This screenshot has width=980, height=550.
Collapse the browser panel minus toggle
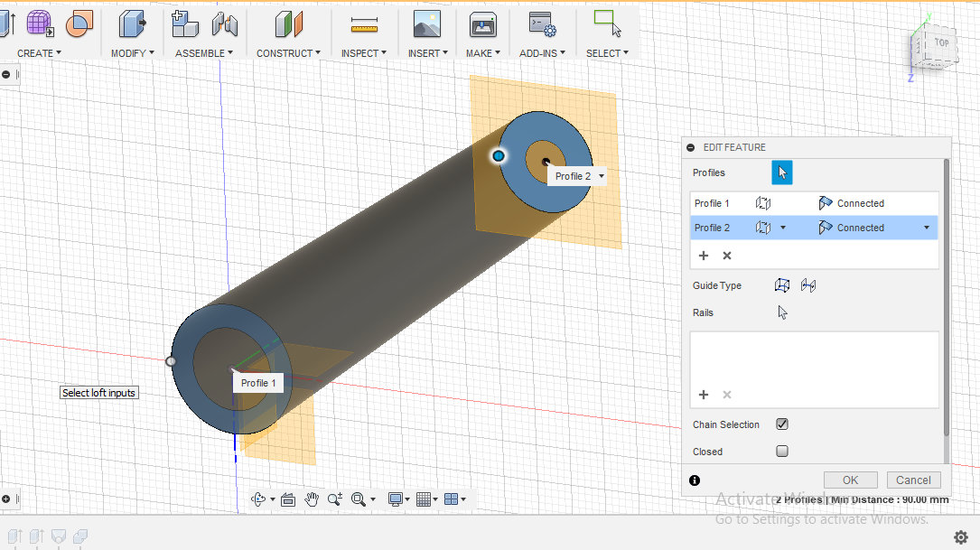(5, 74)
